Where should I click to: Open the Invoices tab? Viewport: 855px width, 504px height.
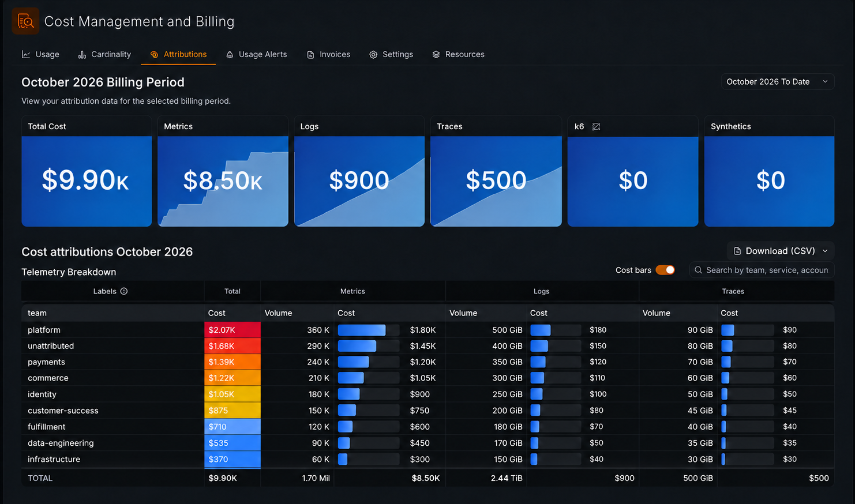pos(328,54)
